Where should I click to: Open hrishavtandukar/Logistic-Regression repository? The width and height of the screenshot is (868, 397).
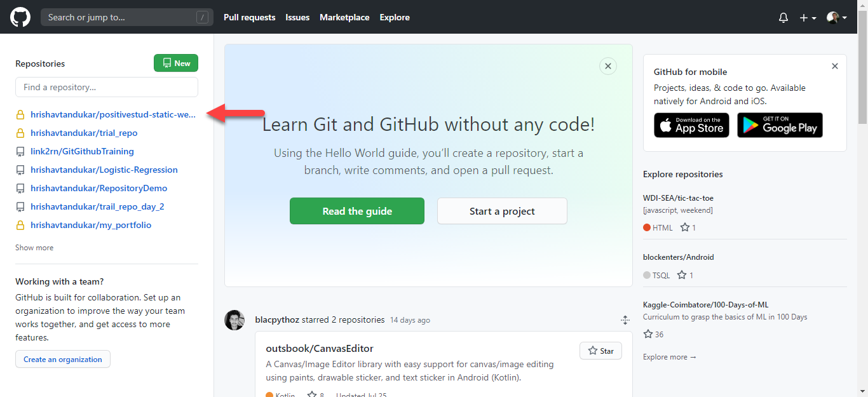(104, 170)
